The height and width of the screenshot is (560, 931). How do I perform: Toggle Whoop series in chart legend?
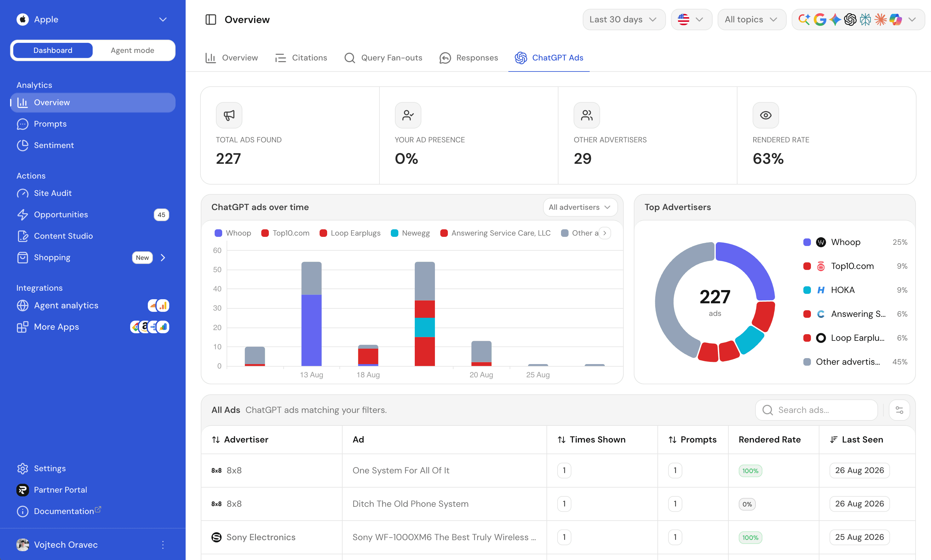[x=233, y=233]
